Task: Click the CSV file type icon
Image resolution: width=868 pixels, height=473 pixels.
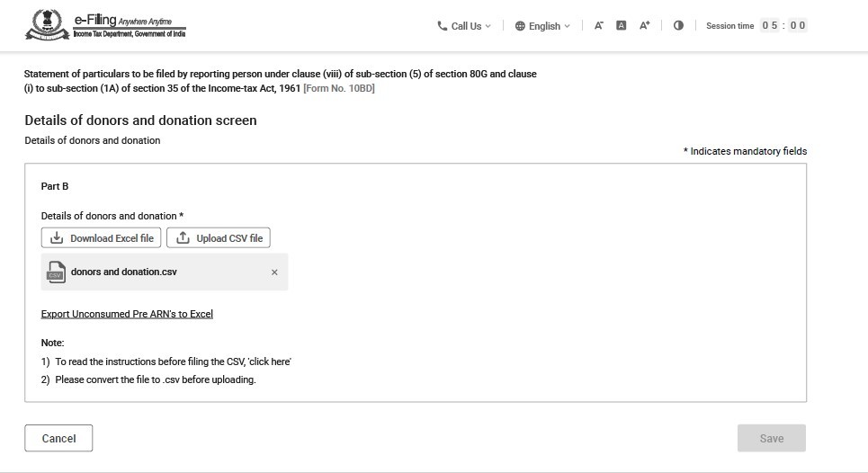Action: click(x=57, y=272)
